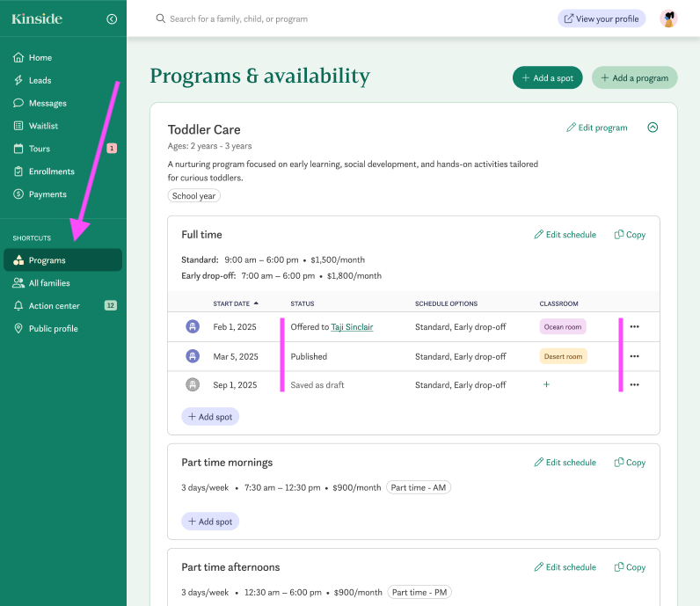
Task: Click the Taji Sinclair link
Action: [352, 327]
